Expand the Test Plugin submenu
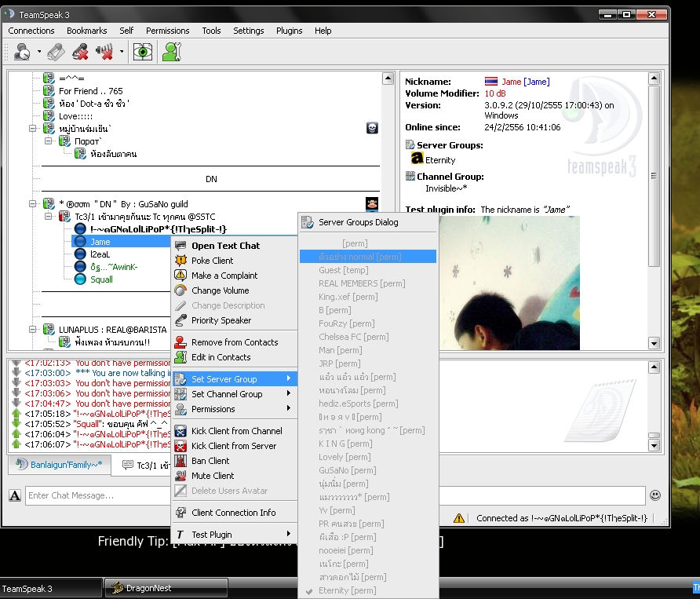The height and width of the screenshot is (599, 700). tap(235, 535)
